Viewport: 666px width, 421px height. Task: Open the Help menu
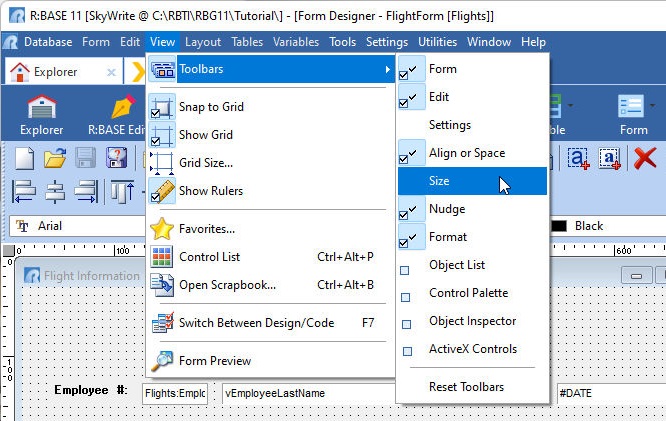click(533, 42)
